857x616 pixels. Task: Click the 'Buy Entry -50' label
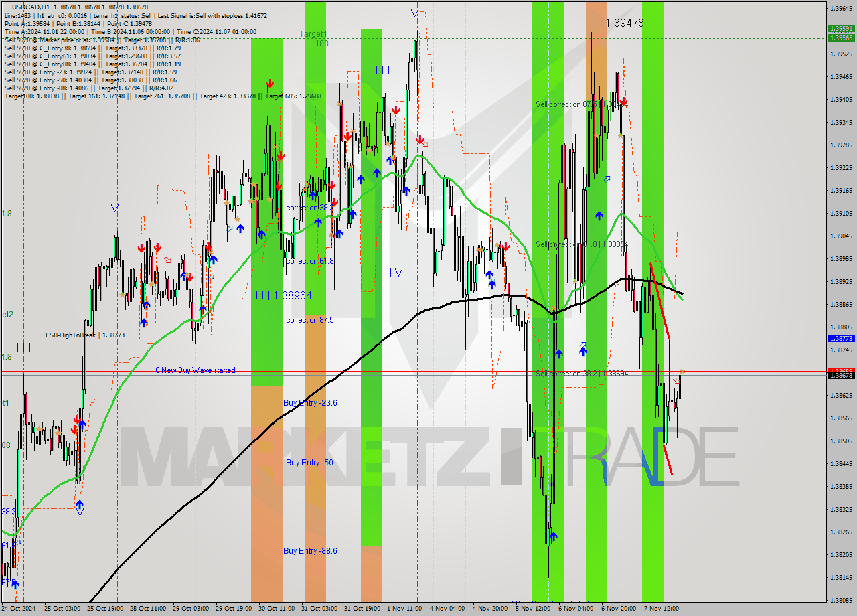tap(309, 463)
